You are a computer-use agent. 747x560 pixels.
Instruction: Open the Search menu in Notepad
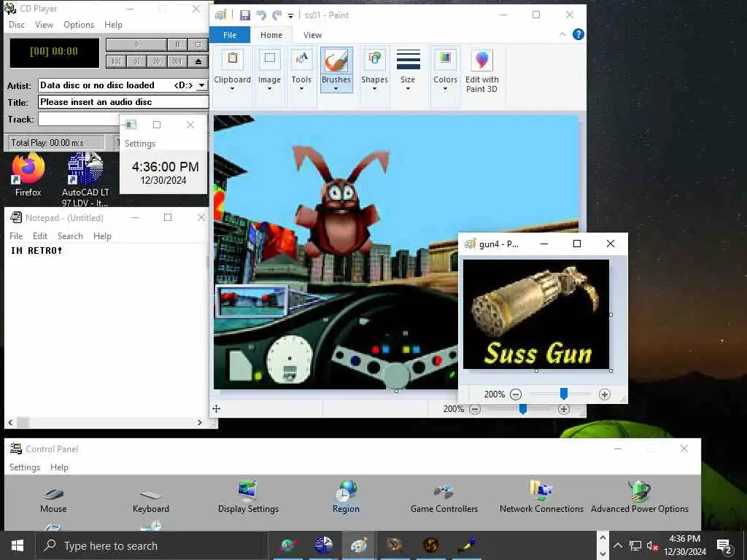click(x=70, y=236)
